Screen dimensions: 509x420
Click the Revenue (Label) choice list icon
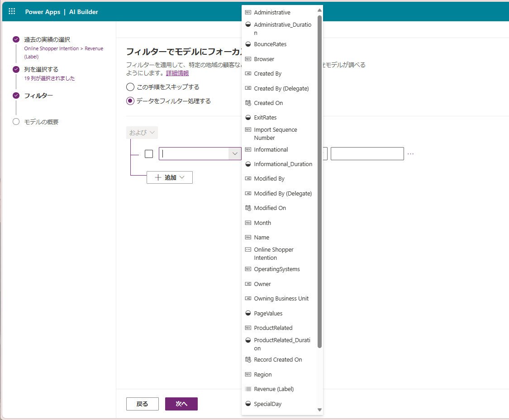coord(248,389)
